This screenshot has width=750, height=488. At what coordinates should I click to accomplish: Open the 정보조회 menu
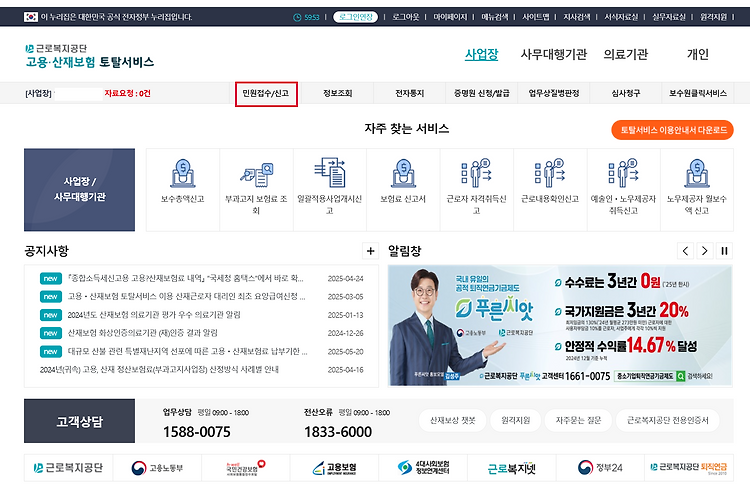[338, 94]
